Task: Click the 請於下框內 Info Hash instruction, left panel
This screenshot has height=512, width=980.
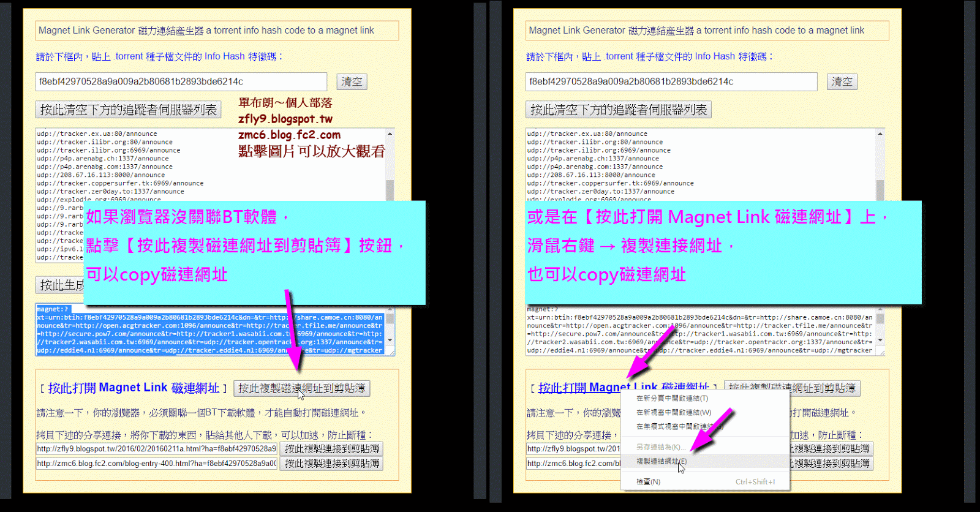Action: (x=159, y=56)
